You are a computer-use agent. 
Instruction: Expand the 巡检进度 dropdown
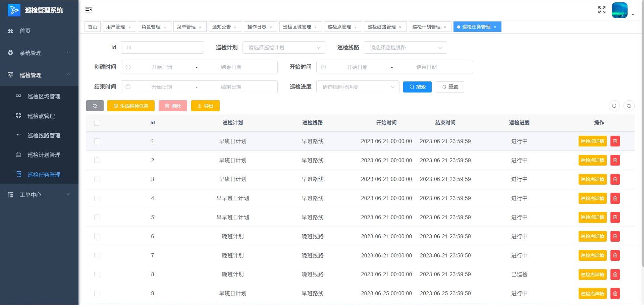[x=358, y=87]
